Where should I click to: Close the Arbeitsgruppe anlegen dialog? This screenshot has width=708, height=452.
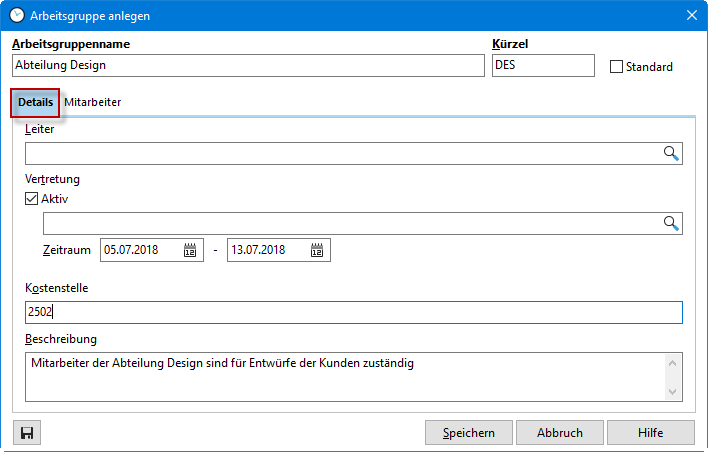pyautogui.click(x=691, y=15)
